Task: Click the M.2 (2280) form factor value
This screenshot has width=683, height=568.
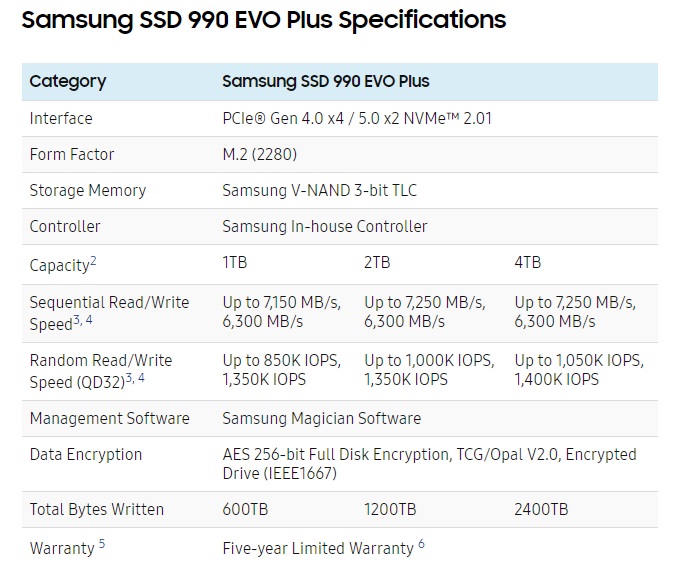Action: [259, 154]
